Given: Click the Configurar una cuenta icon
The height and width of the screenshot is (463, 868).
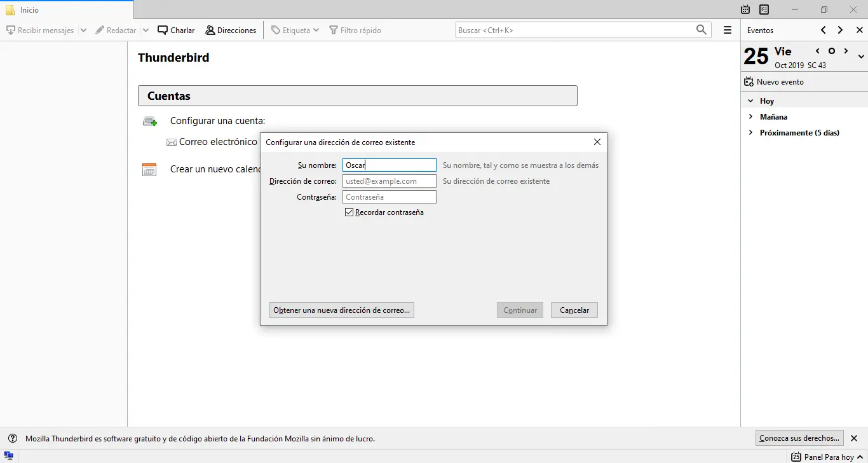Looking at the screenshot, I should point(149,121).
